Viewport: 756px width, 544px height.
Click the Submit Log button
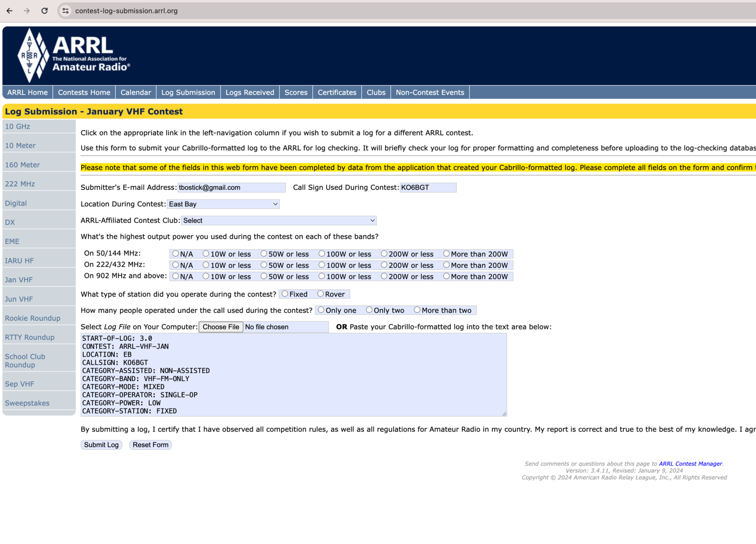(x=102, y=445)
